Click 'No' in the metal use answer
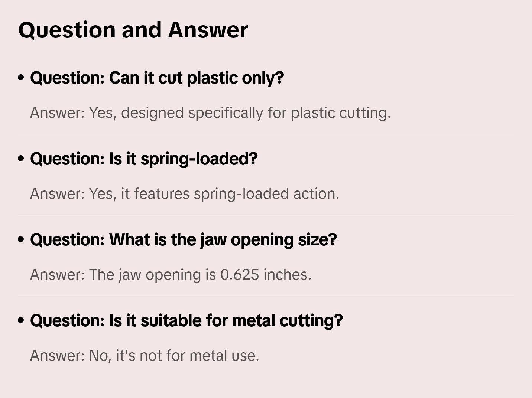532x398 pixels. point(99,356)
